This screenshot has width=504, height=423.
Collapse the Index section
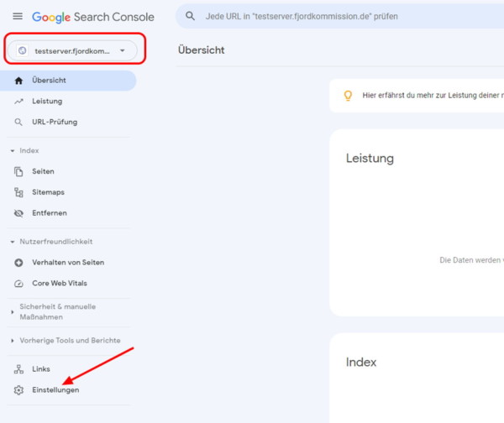point(25,150)
